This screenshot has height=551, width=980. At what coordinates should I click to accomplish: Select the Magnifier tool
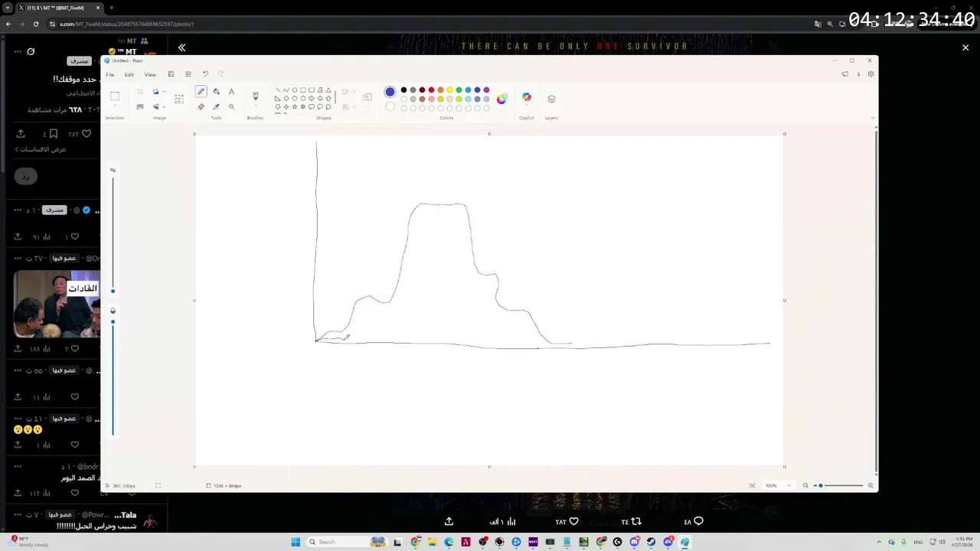(x=231, y=106)
